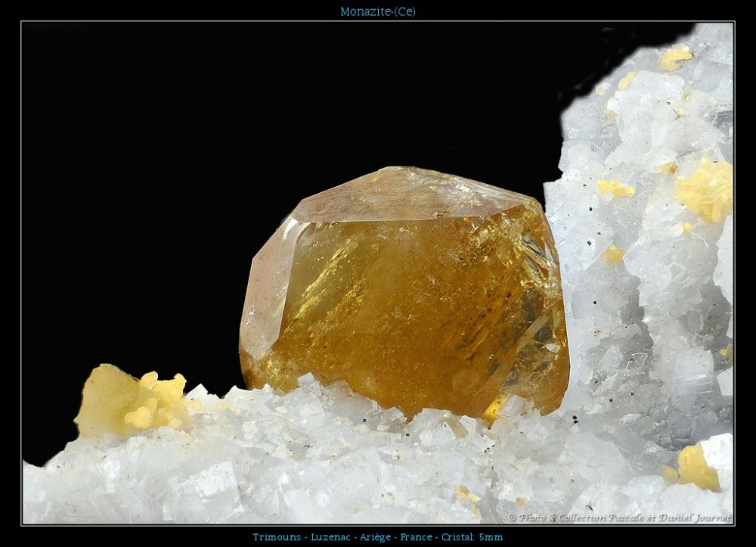This screenshot has width=756, height=547.
Task: Click the yellow cluster in bottom right corner
Action: point(694,468)
